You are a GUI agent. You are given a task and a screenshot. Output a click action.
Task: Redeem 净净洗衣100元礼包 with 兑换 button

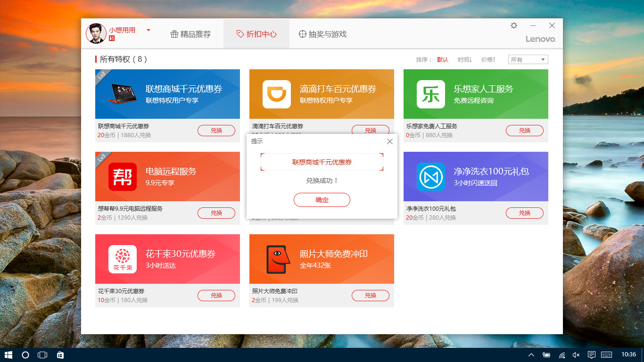coord(525,213)
